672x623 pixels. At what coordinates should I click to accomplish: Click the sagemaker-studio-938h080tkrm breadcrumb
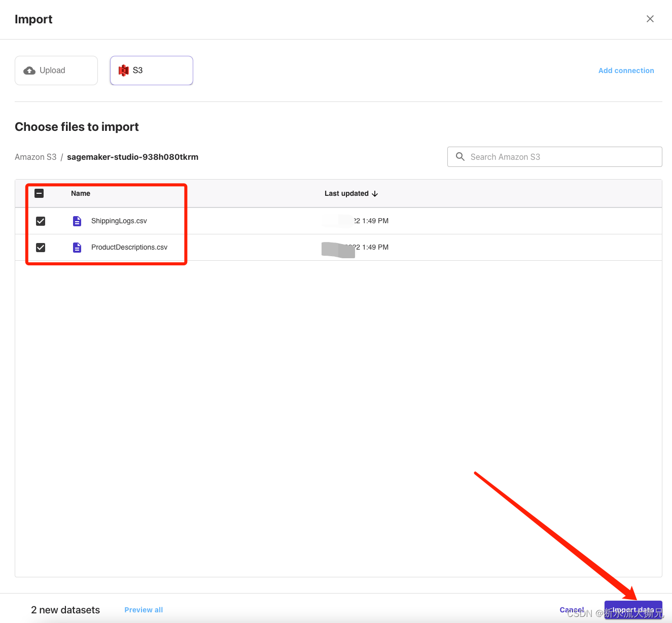point(132,157)
